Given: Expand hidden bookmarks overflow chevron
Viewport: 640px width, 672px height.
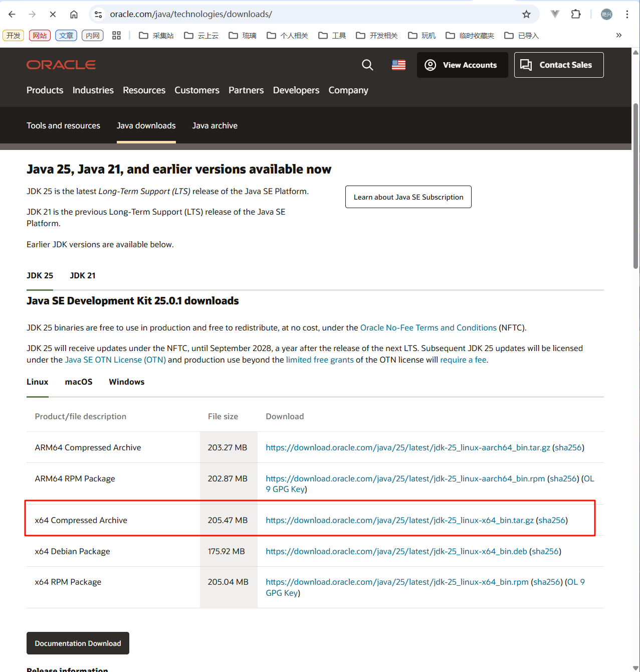Looking at the screenshot, I should point(619,36).
